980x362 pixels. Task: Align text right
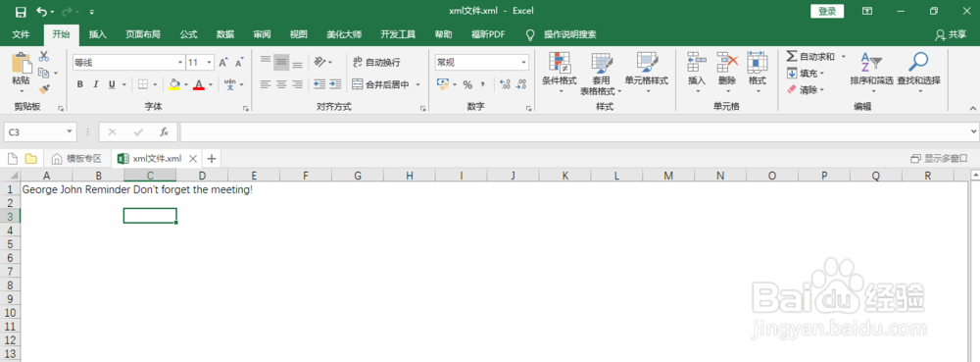[298, 83]
